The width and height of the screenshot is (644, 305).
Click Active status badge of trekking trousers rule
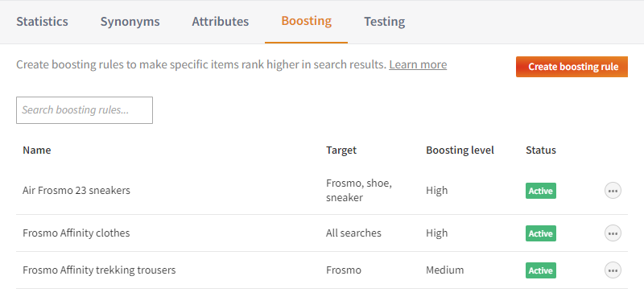coord(541,270)
